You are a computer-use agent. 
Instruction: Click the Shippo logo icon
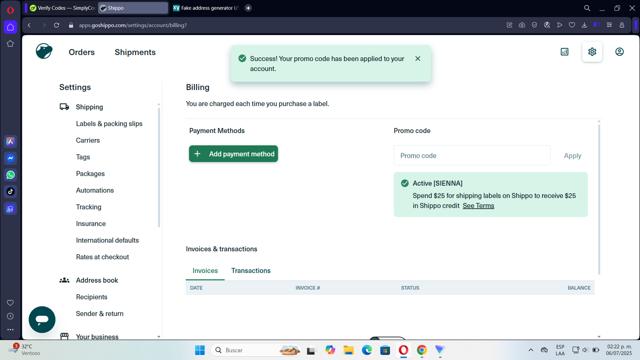click(44, 51)
